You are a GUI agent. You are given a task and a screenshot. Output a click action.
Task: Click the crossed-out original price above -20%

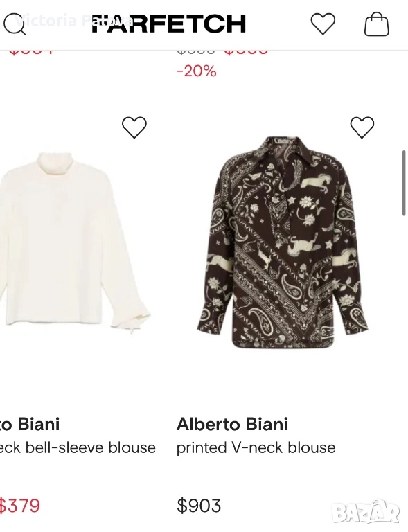[x=196, y=52]
